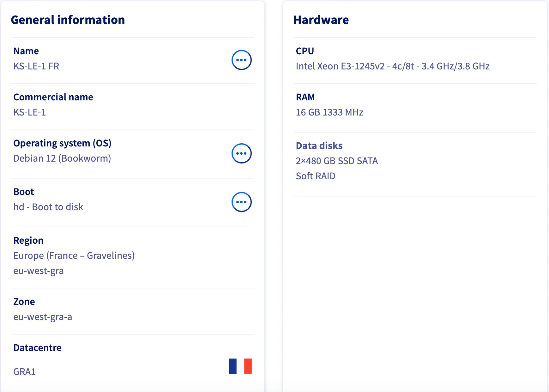Click the Europe (France – Gravelines) region text
Viewport: 549px width, 392px height.
tap(74, 256)
